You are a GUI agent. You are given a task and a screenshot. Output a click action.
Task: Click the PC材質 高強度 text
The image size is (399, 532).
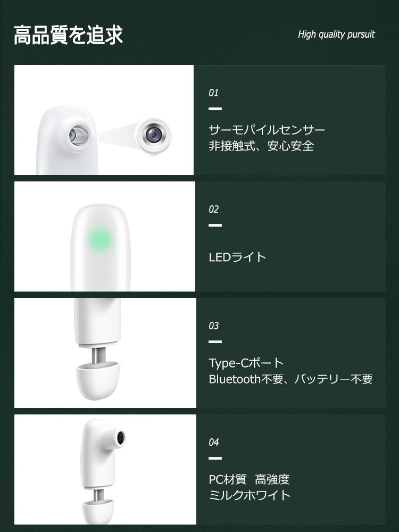click(x=249, y=479)
